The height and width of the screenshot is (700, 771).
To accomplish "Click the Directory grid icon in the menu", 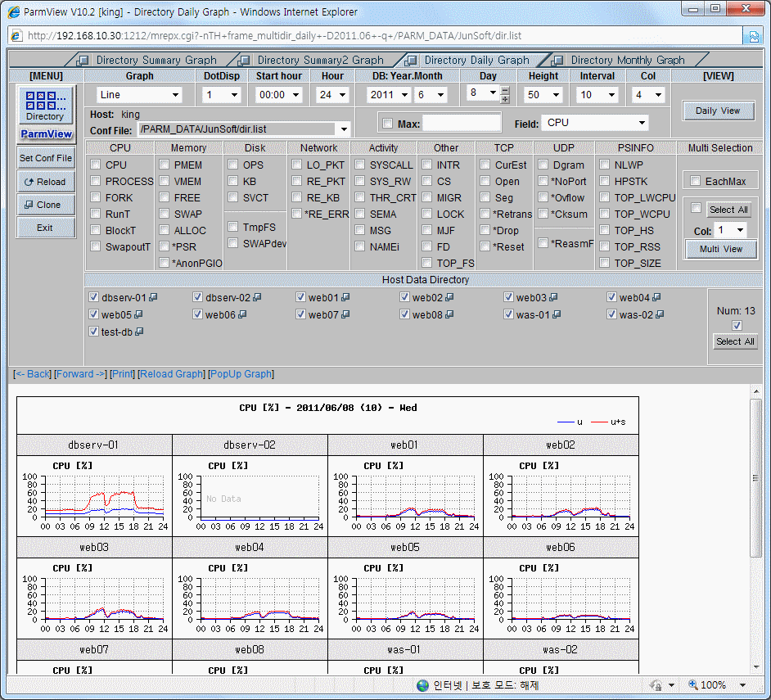I will point(45,105).
